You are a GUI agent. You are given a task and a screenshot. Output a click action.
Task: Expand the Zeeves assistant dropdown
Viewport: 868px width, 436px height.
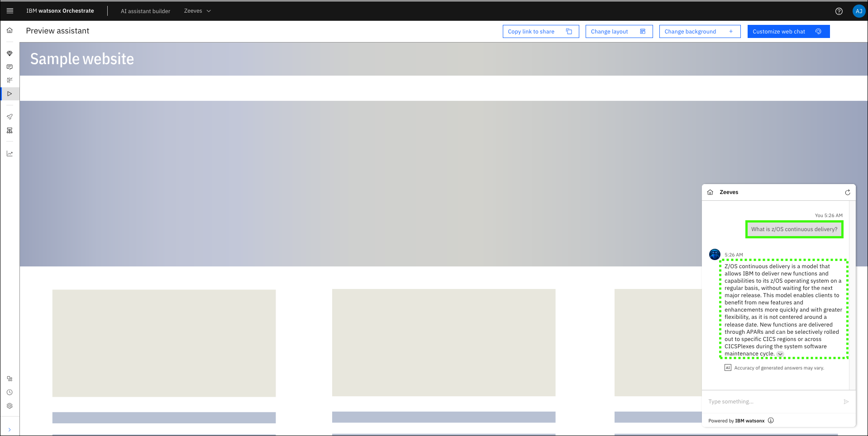tap(197, 11)
